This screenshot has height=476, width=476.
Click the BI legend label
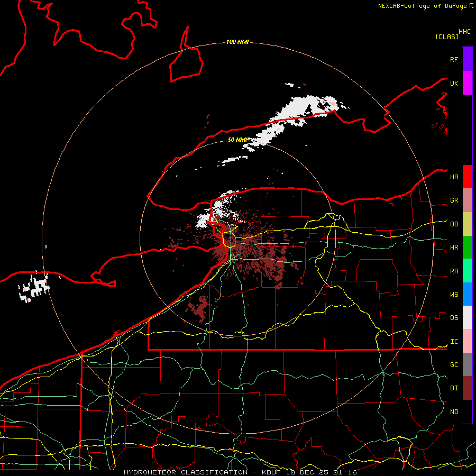tap(454, 388)
